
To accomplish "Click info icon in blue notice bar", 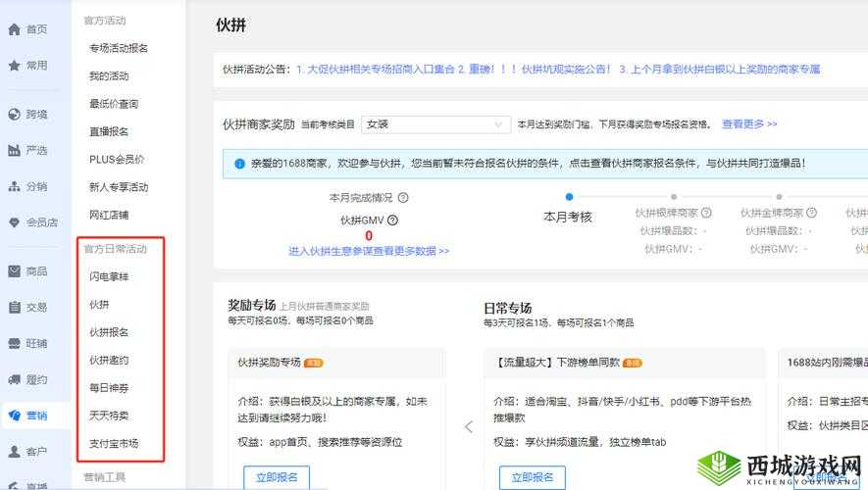I will 239,164.
